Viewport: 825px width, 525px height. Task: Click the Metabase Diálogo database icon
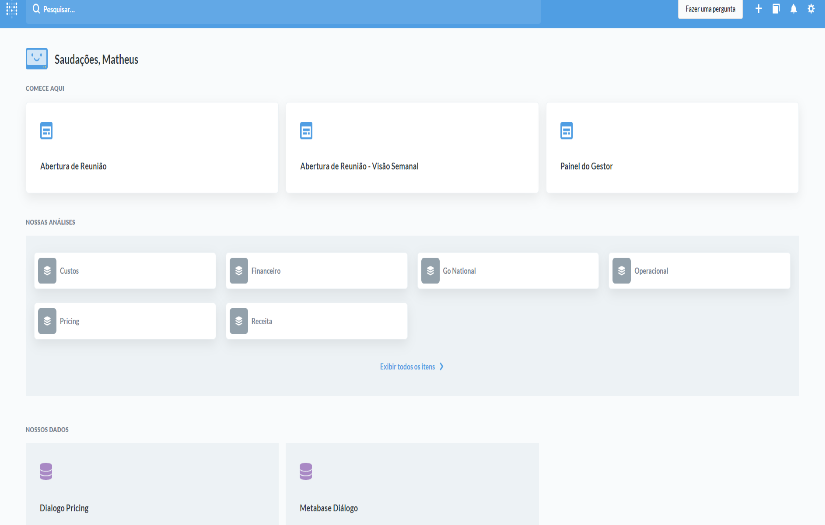tap(306, 471)
